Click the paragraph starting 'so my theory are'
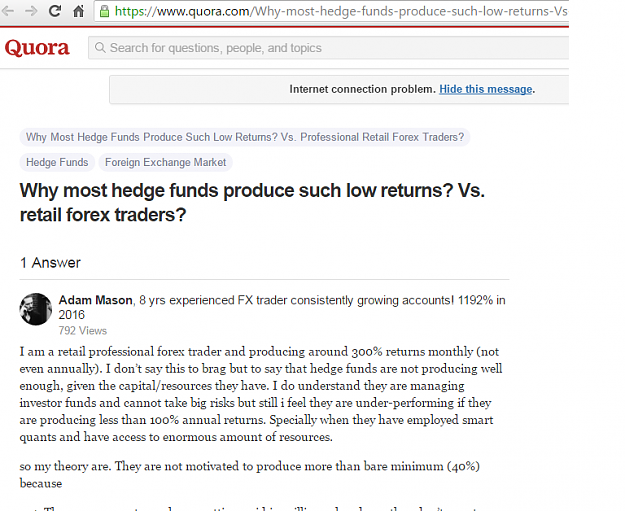The height and width of the screenshot is (511, 625). pos(250,475)
